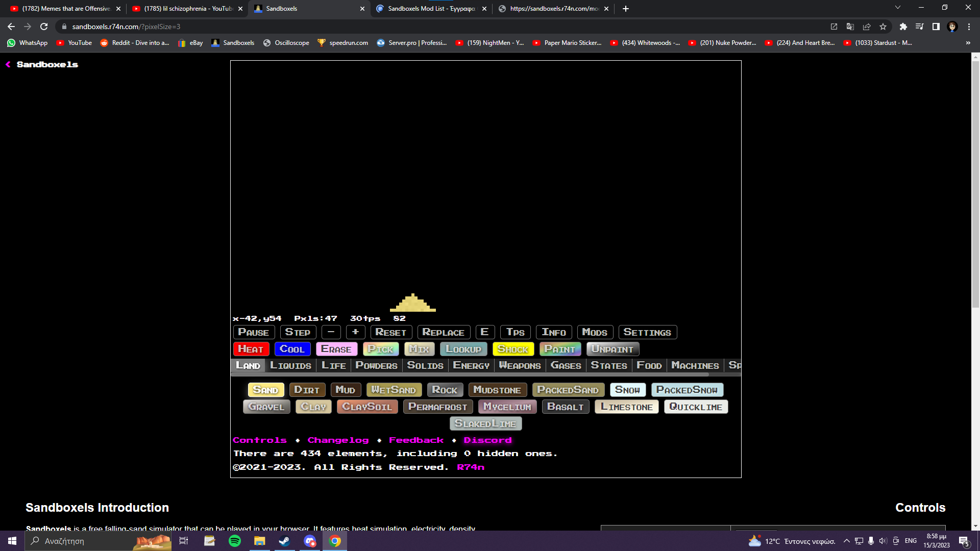Select the Paint tool

(560, 349)
